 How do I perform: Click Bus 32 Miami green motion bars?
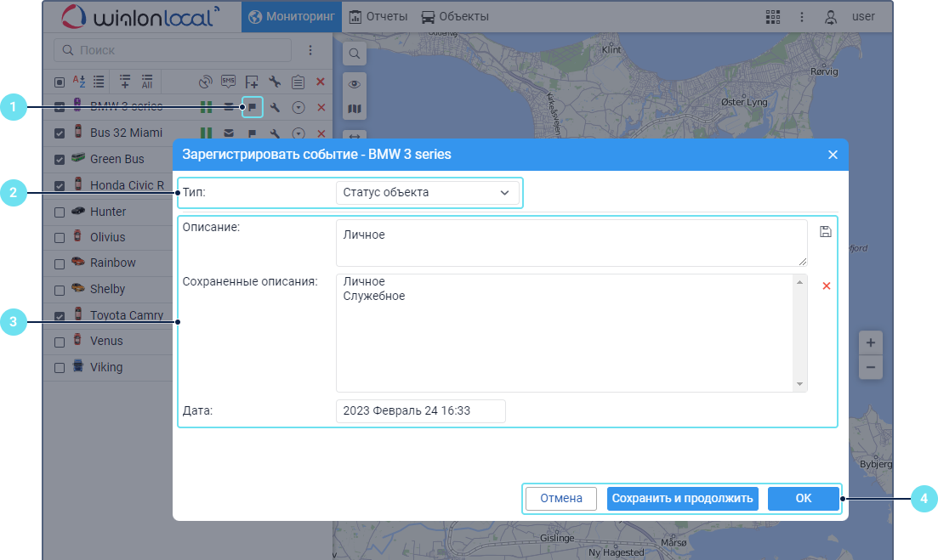[x=206, y=133]
